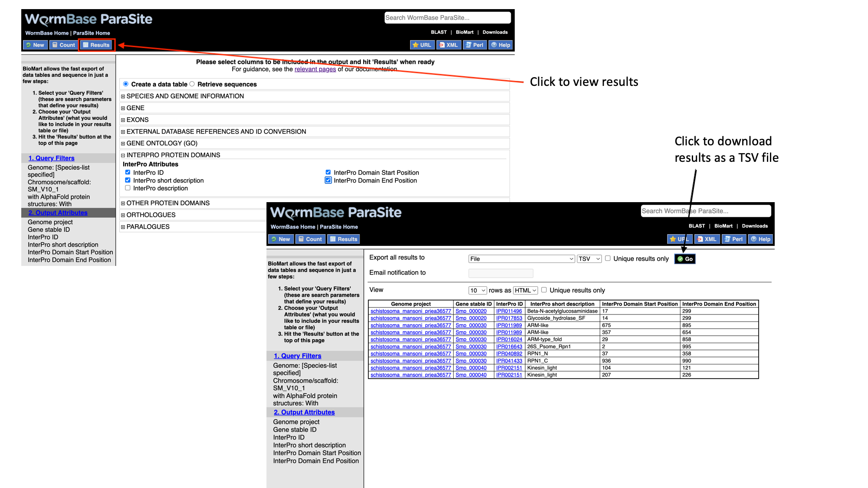Check Unique results only beside TSV export
Image resolution: width=868 pixels, height=488 pixels.
coord(608,258)
